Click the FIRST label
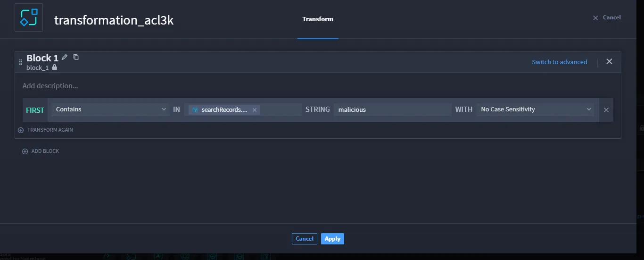 click(x=35, y=110)
